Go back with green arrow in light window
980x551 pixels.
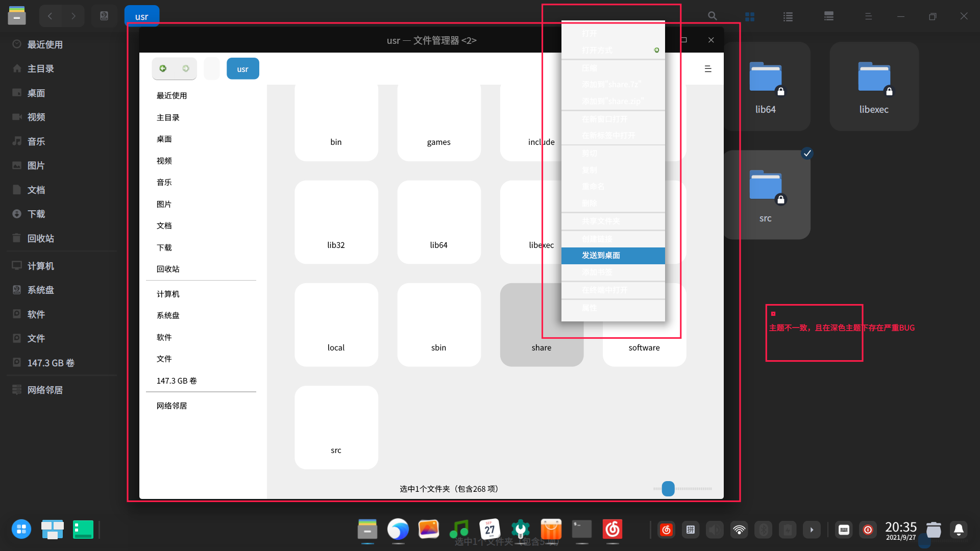[x=163, y=68]
